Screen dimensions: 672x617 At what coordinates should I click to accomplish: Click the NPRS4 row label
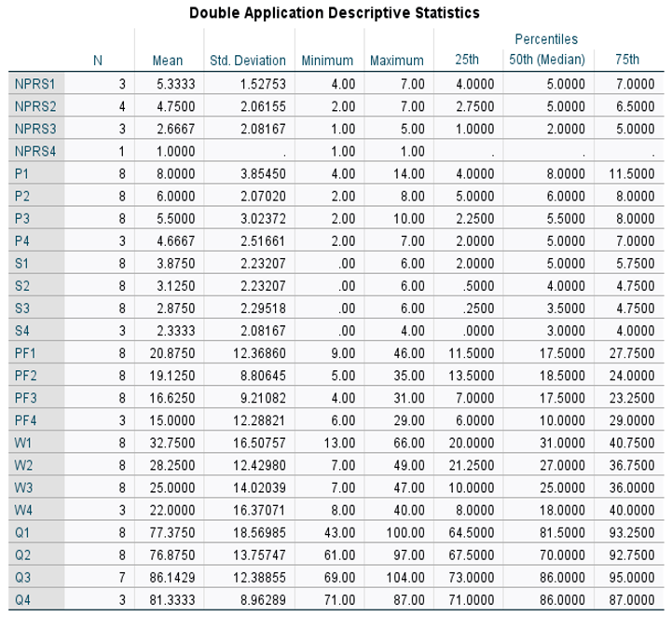pyautogui.click(x=36, y=152)
